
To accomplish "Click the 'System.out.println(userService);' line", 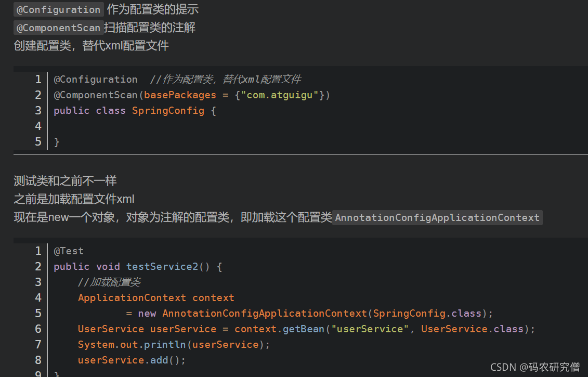I will coord(174,345).
